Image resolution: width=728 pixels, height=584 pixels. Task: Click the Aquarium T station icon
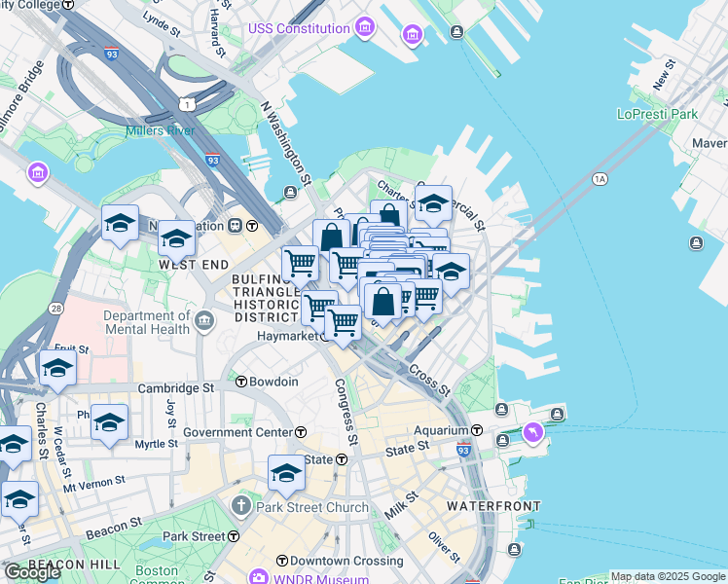[477, 430]
